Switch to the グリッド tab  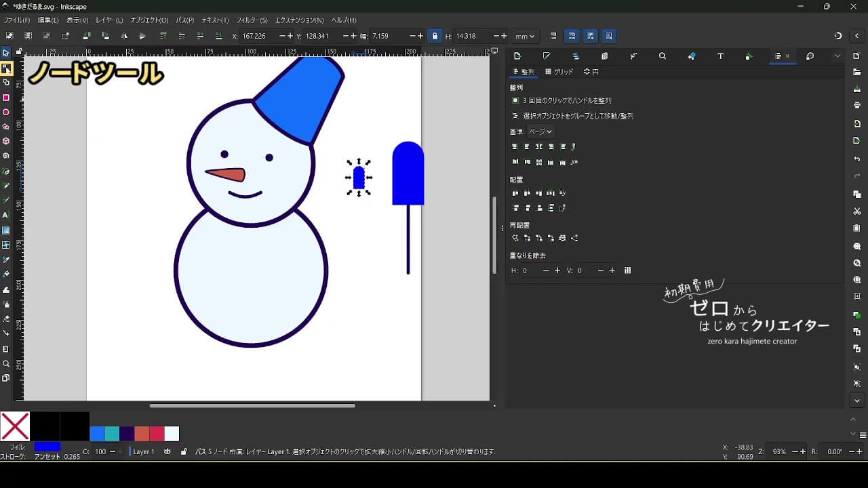pos(559,72)
